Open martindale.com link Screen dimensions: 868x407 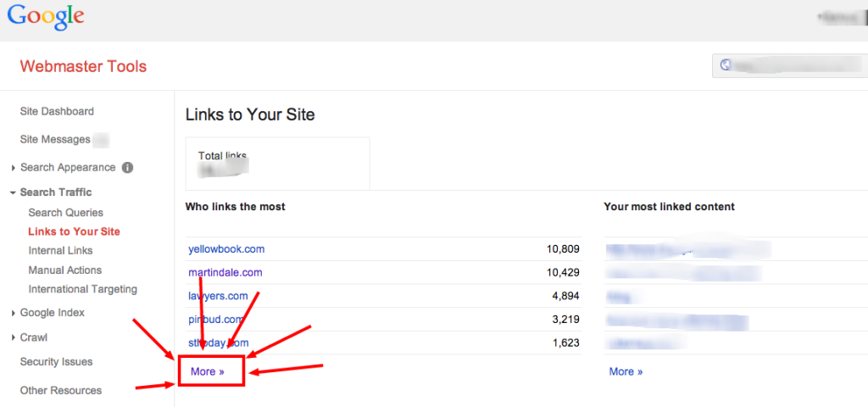[225, 272]
